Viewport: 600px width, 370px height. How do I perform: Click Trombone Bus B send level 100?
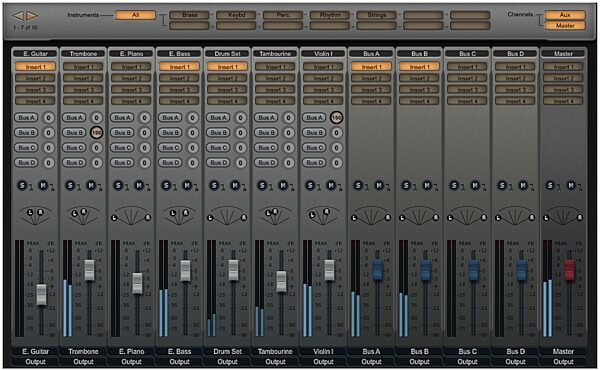pyautogui.click(x=96, y=133)
